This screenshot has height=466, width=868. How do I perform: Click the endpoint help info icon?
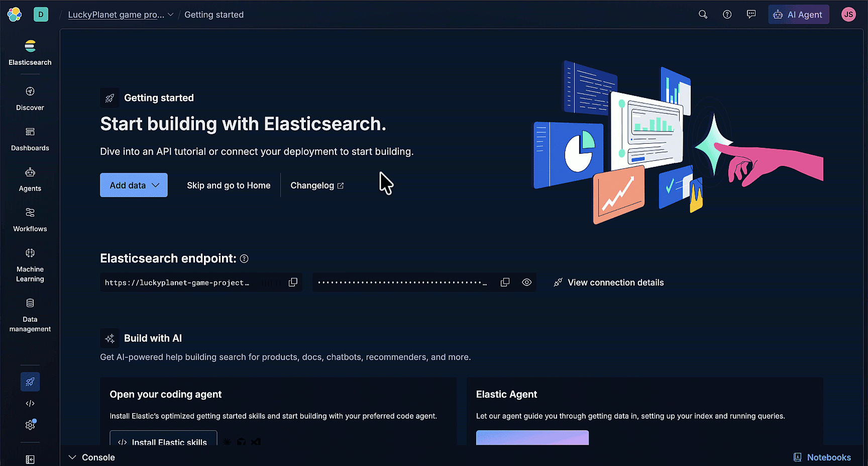[x=244, y=259]
